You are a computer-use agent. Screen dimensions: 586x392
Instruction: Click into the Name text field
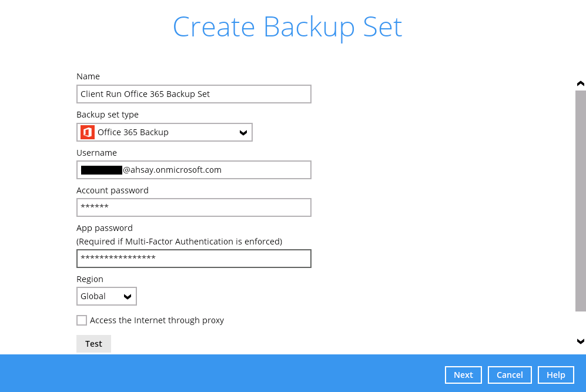tap(194, 94)
